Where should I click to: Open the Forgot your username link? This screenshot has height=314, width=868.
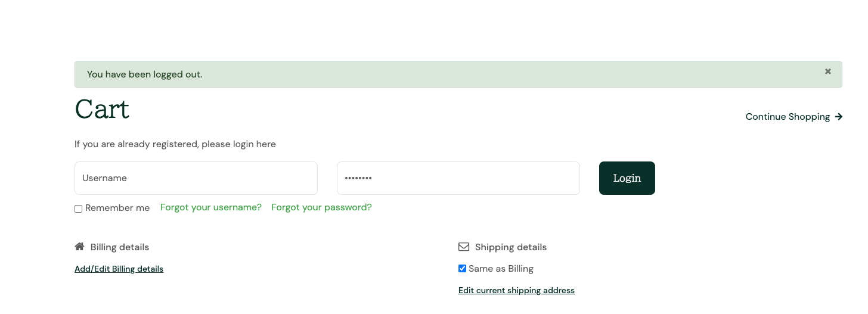(210, 207)
